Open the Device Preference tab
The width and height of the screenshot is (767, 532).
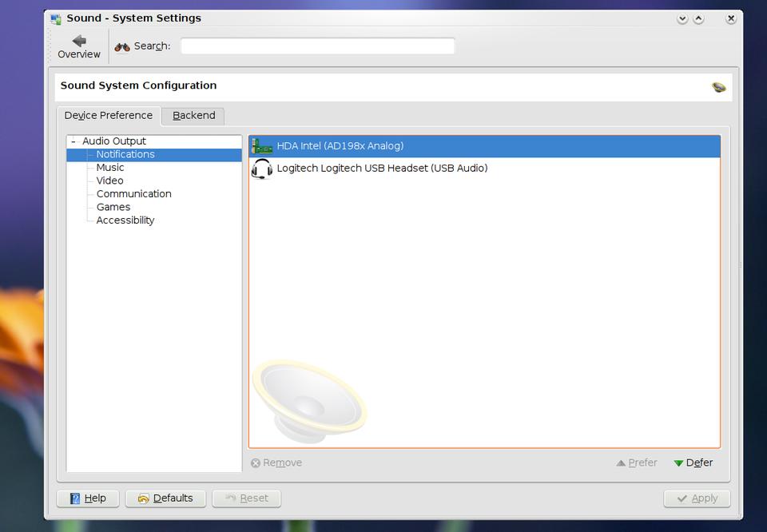(109, 116)
